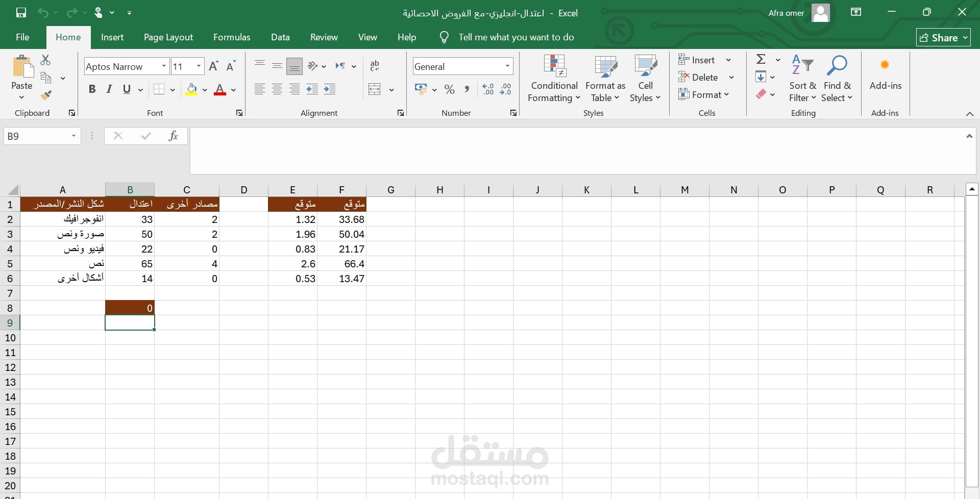Click the Cut scissors icon
The height and width of the screenshot is (499, 980).
(46, 60)
